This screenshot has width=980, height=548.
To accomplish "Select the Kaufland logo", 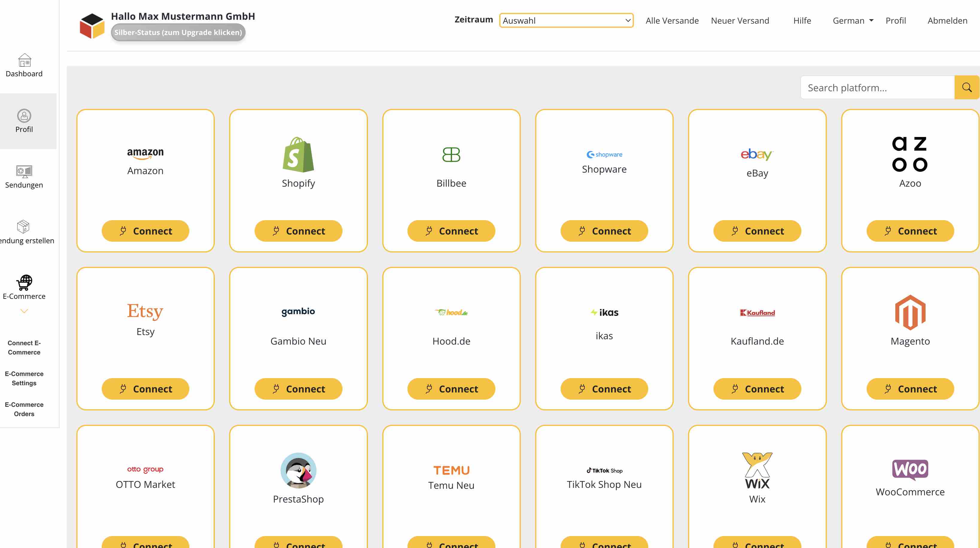I will tap(757, 313).
